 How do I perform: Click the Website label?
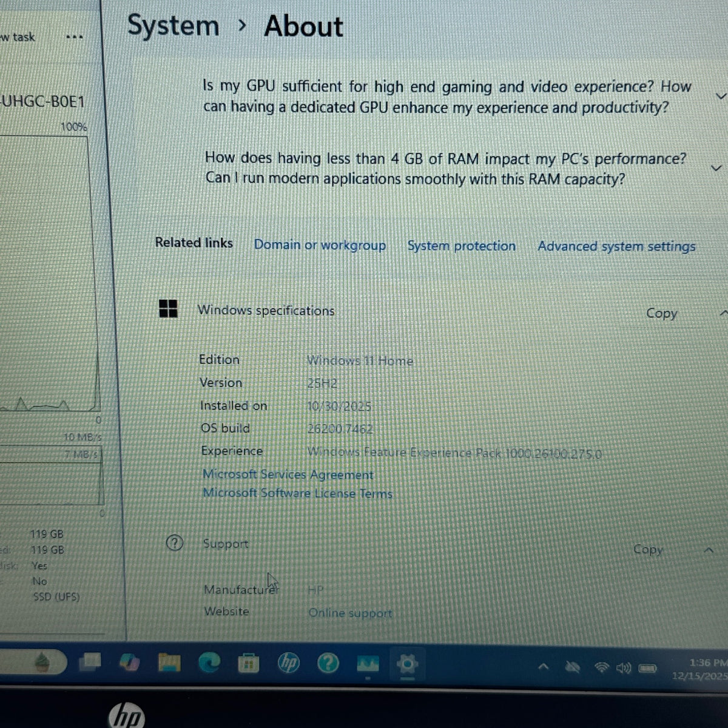[226, 611]
